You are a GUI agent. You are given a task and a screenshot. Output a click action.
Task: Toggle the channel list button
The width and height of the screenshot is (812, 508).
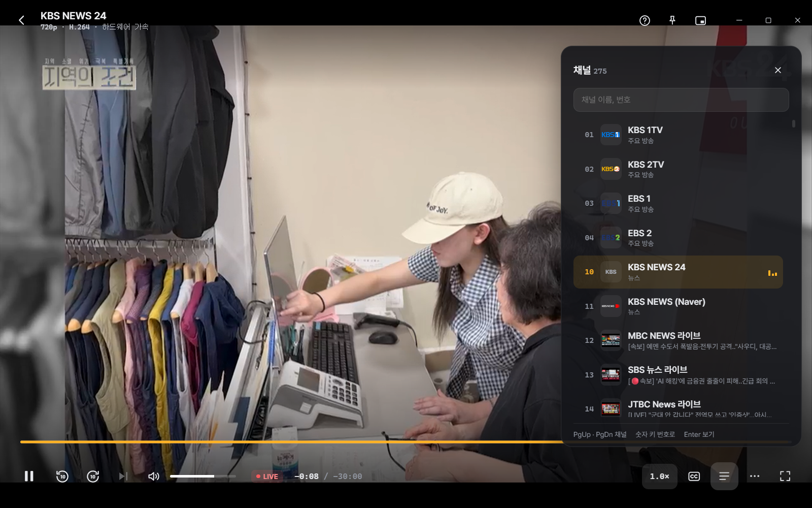click(x=724, y=476)
